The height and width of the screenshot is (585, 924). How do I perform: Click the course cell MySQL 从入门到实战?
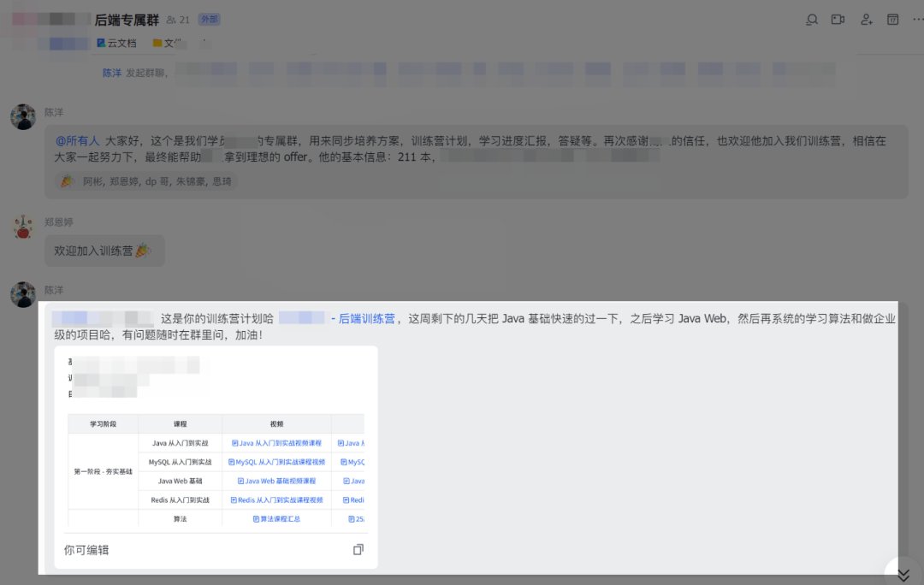click(x=181, y=462)
